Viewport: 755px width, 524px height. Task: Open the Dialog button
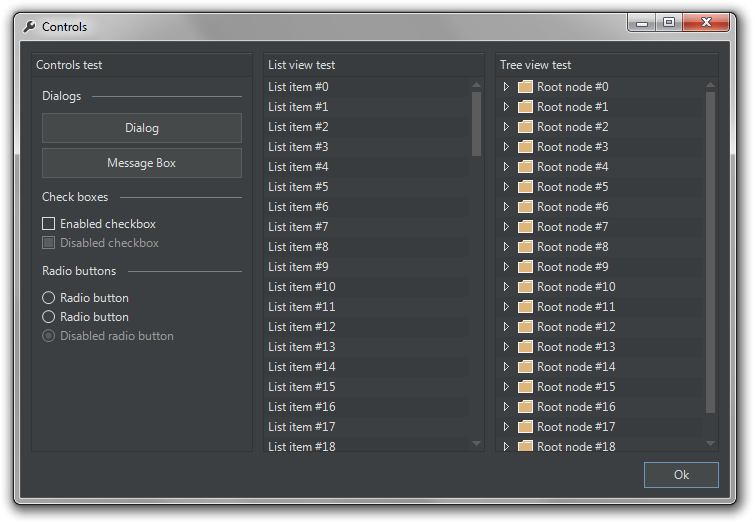coord(142,128)
